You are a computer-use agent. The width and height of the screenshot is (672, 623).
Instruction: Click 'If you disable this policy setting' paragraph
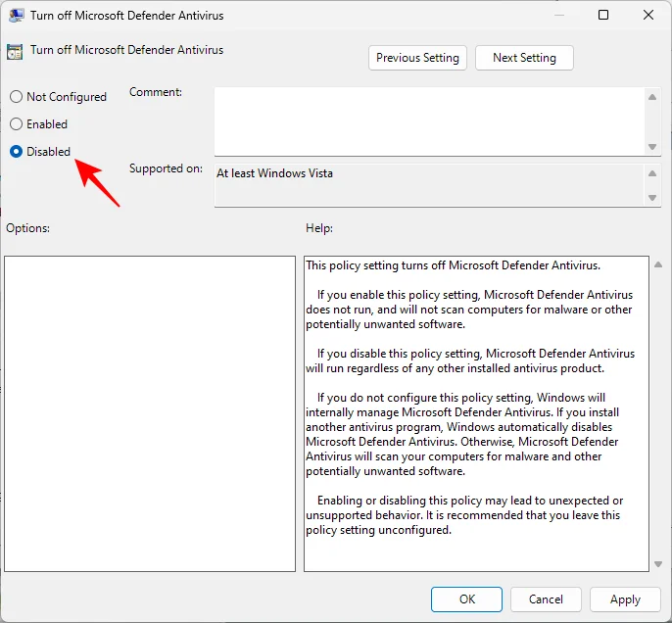470,360
